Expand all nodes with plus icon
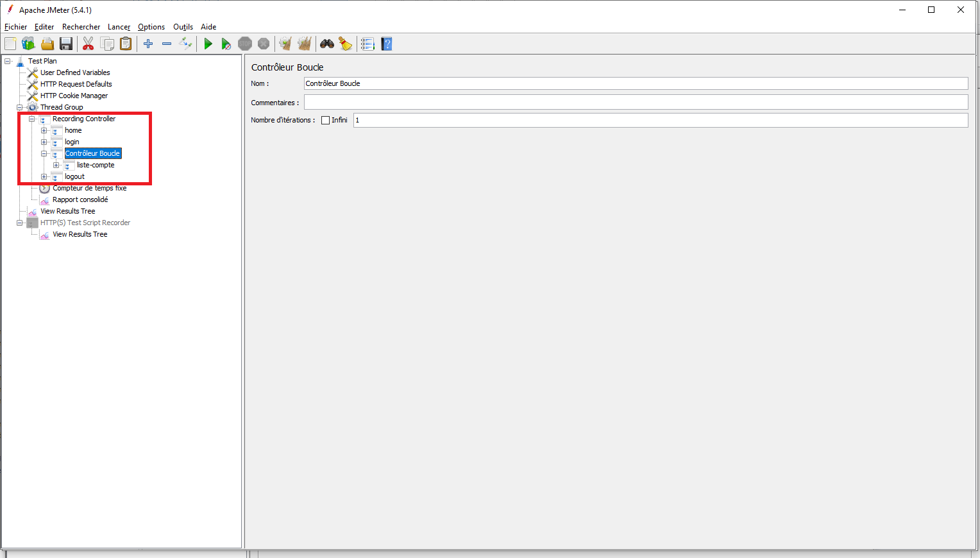Viewport: 980px width, 558px height. 148,44
